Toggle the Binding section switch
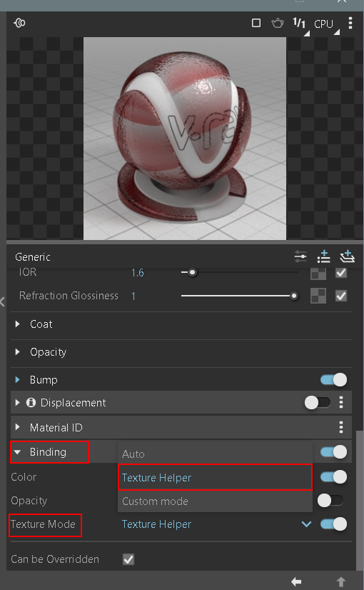The height and width of the screenshot is (590, 364). tap(333, 452)
